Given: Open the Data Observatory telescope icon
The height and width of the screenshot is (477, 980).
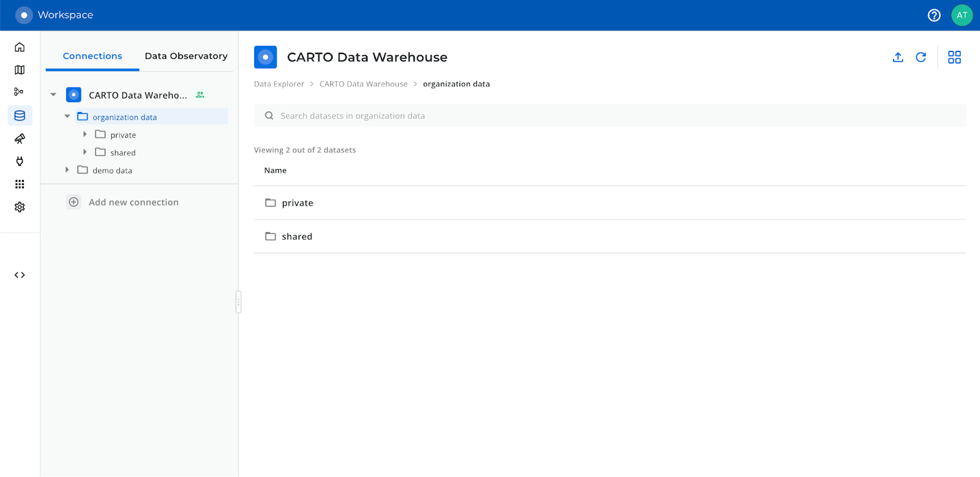Looking at the screenshot, I should (x=20, y=138).
